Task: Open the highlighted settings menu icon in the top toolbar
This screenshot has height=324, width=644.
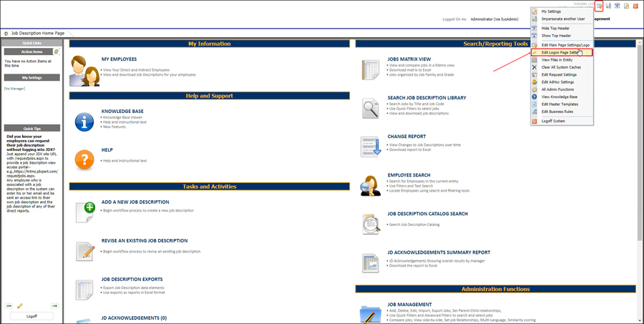Action: click(598, 6)
